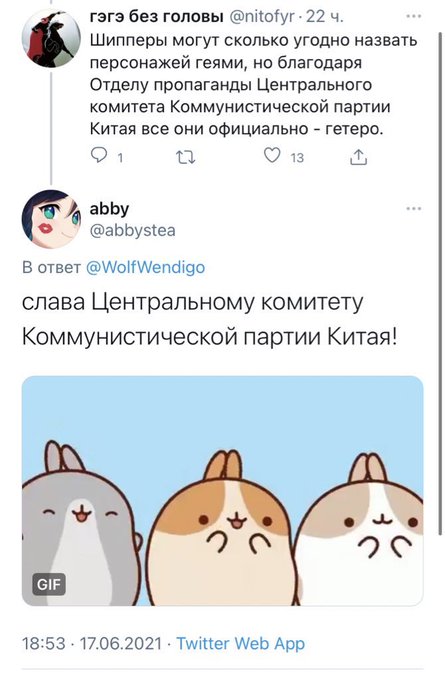The image size is (445, 680).
Task: Play the bunny GIF image
Action: pyautogui.click(x=222, y=491)
